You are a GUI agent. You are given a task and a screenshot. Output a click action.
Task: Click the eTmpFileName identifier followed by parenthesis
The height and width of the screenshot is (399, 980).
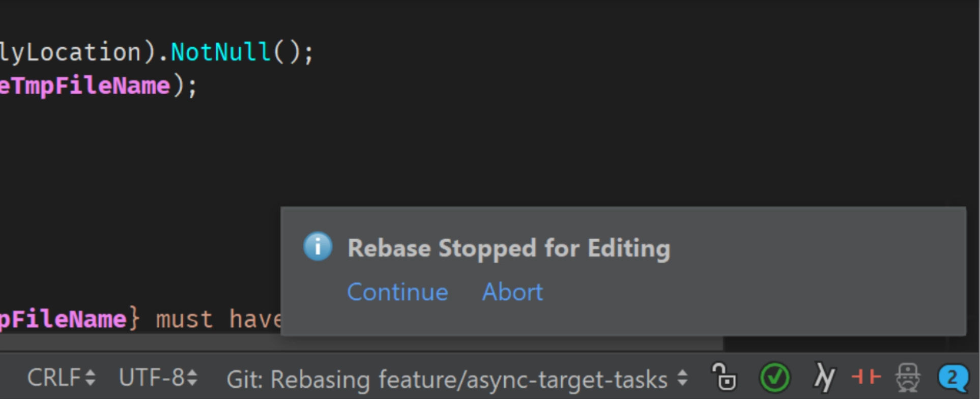tap(85, 85)
